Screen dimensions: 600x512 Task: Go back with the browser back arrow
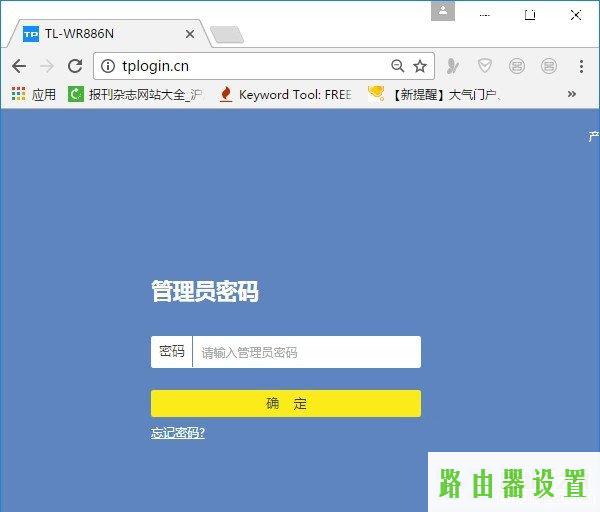click(18, 66)
